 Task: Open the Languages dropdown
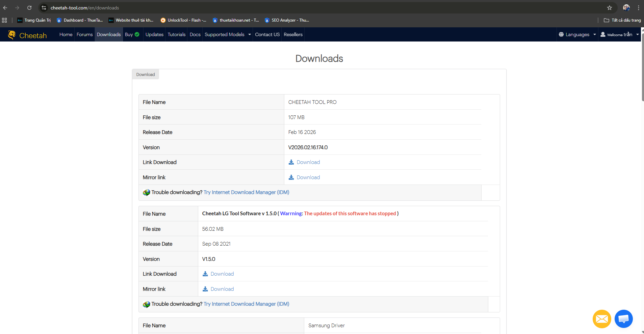point(577,34)
